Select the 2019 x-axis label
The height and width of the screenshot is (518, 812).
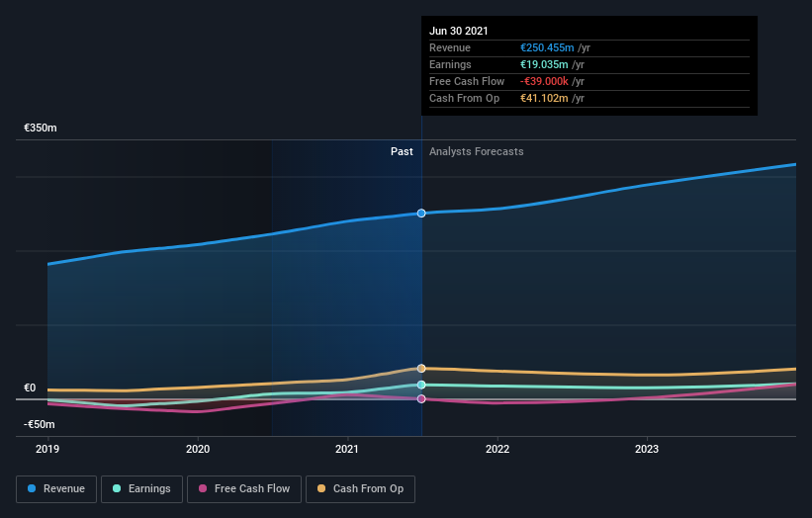[x=47, y=449]
